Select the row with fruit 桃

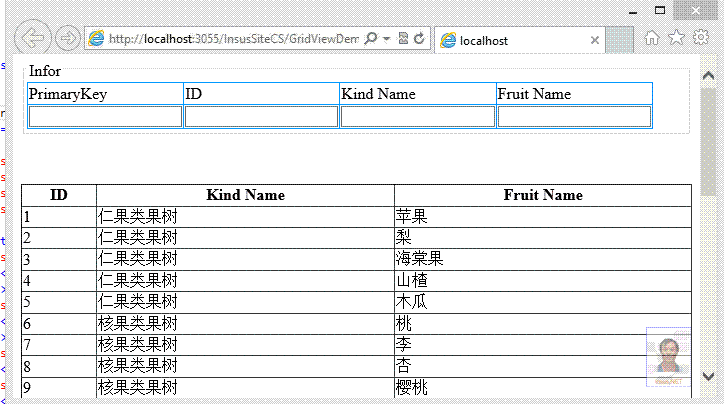coord(356,324)
